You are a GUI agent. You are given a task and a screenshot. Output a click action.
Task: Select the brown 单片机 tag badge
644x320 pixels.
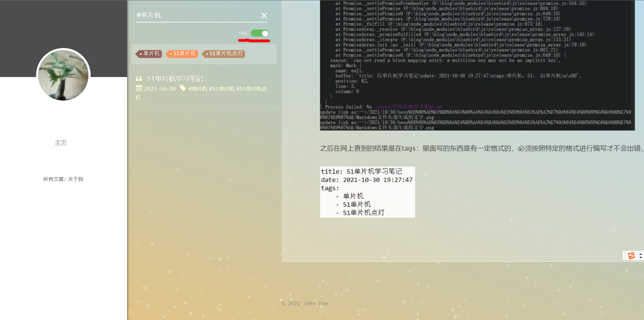[x=150, y=54]
